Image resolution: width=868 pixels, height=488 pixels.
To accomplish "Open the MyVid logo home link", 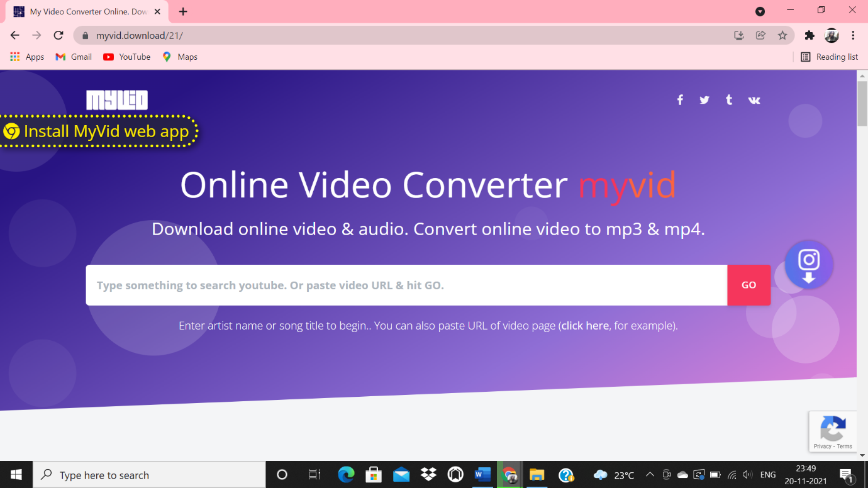I will click(117, 100).
